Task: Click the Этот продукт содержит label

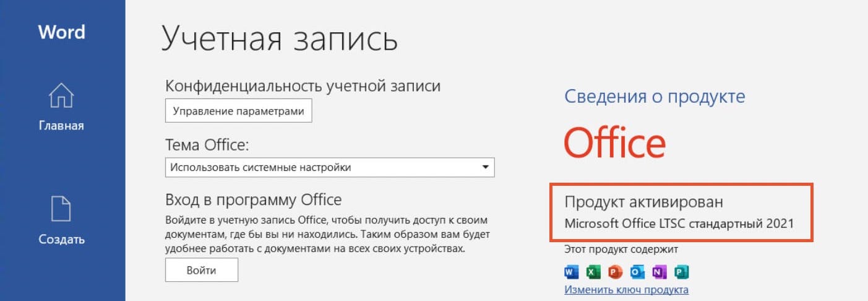Action: point(621,250)
